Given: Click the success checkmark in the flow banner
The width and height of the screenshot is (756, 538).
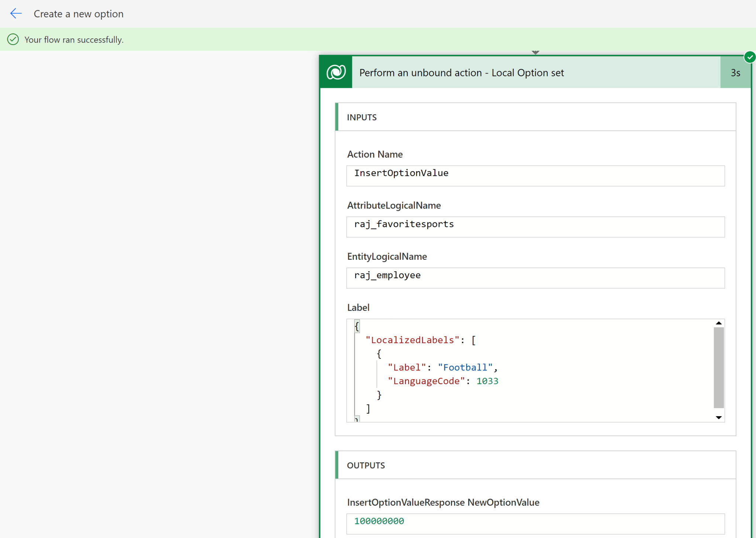Looking at the screenshot, I should tap(13, 39).
